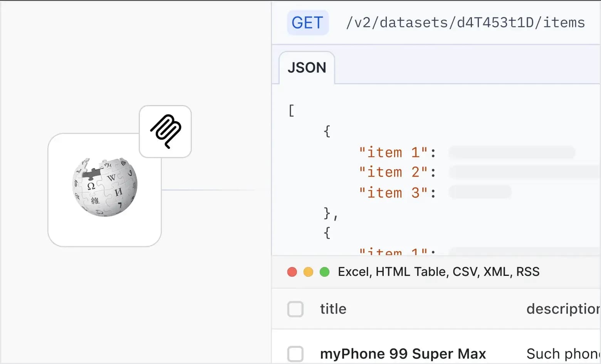
Task: Click the Excel, HTML Table, CSV, XML, RSS title
Action: tap(438, 272)
